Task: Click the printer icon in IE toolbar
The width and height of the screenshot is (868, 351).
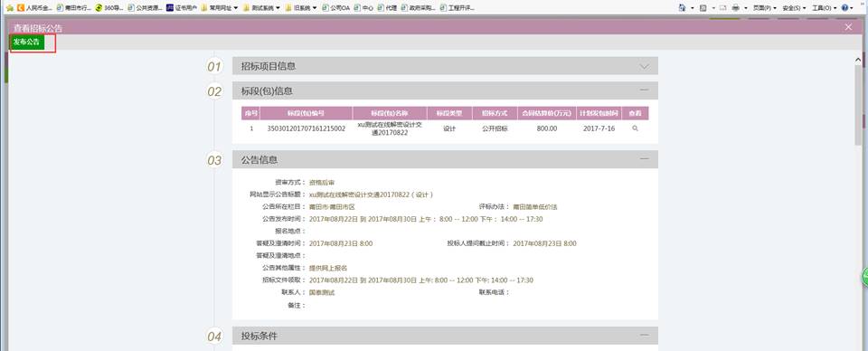Action: coord(736,8)
